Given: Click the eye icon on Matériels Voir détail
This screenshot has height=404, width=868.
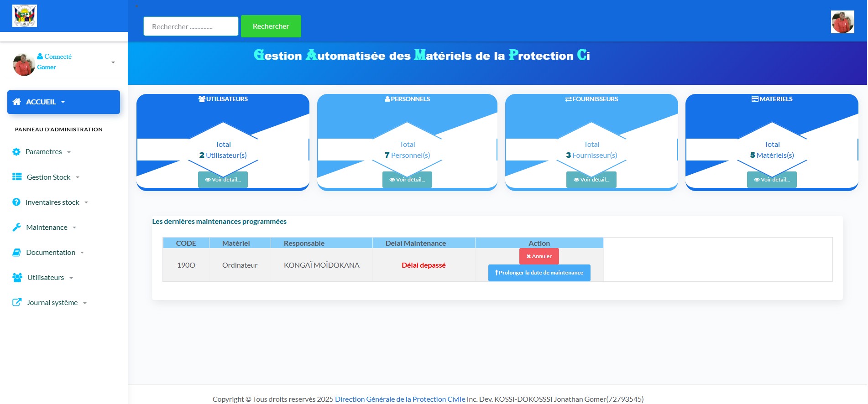Looking at the screenshot, I should pos(757,180).
